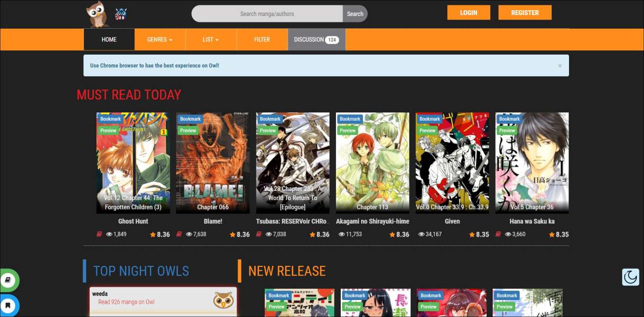Preview Tsubasa: RESERVoir CHRoNiCLE
This screenshot has height=317, width=644.
coord(268,131)
